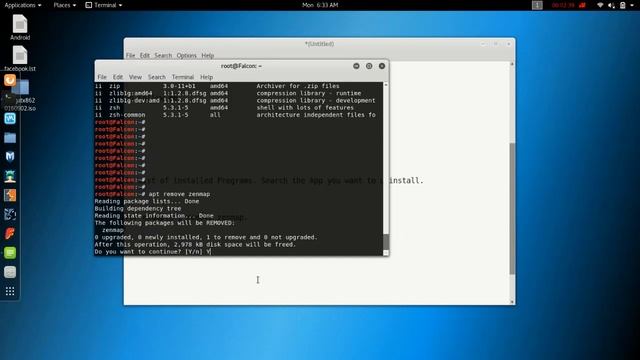
Task: Click the root@Falcon terminal title bar
Action: point(241,66)
